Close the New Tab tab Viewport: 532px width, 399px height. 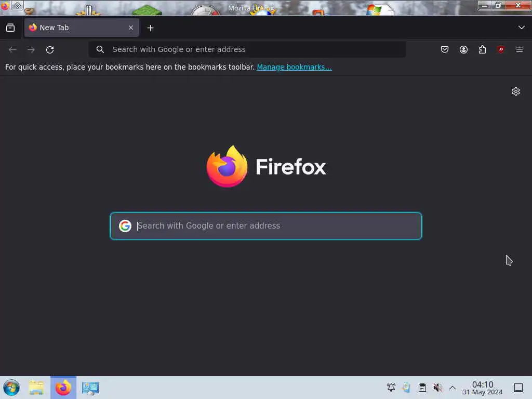[131, 28]
